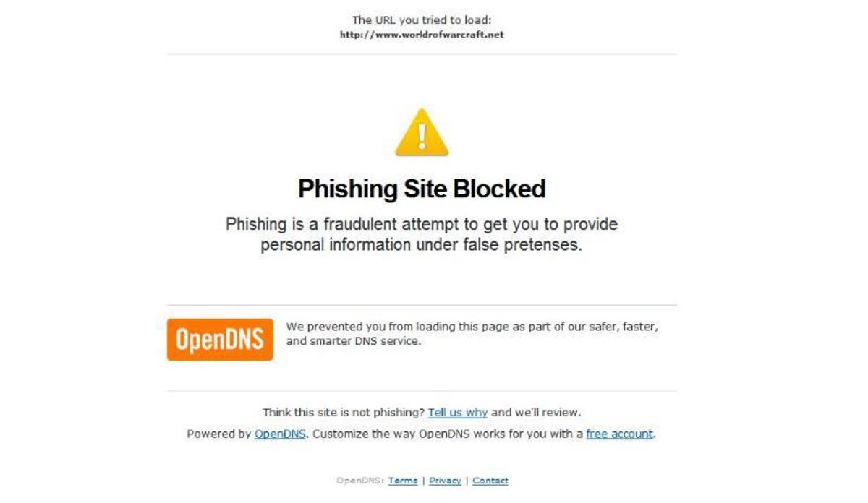Viewport: 868px width, 503px height.
Task: Click "Customize the way OpenDNS works" sentence
Action: [448, 434]
